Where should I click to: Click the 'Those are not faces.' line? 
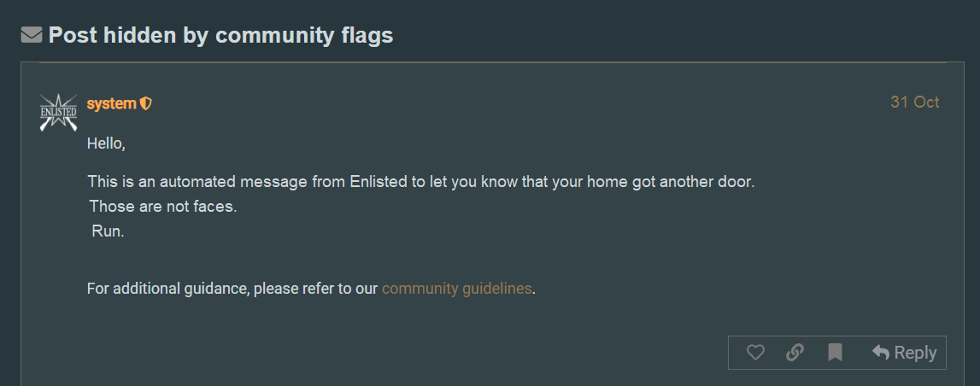(x=162, y=207)
